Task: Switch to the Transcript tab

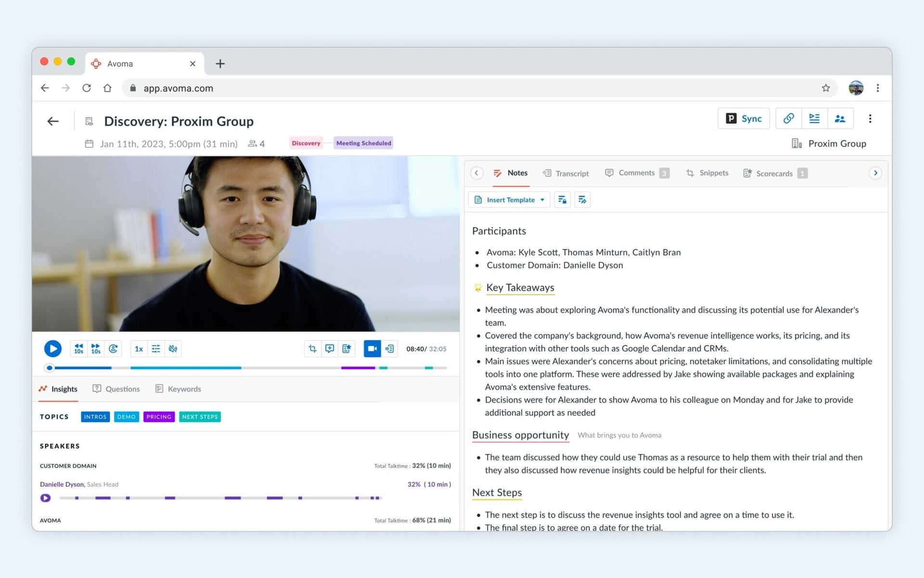Action: pyautogui.click(x=565, y=173)
